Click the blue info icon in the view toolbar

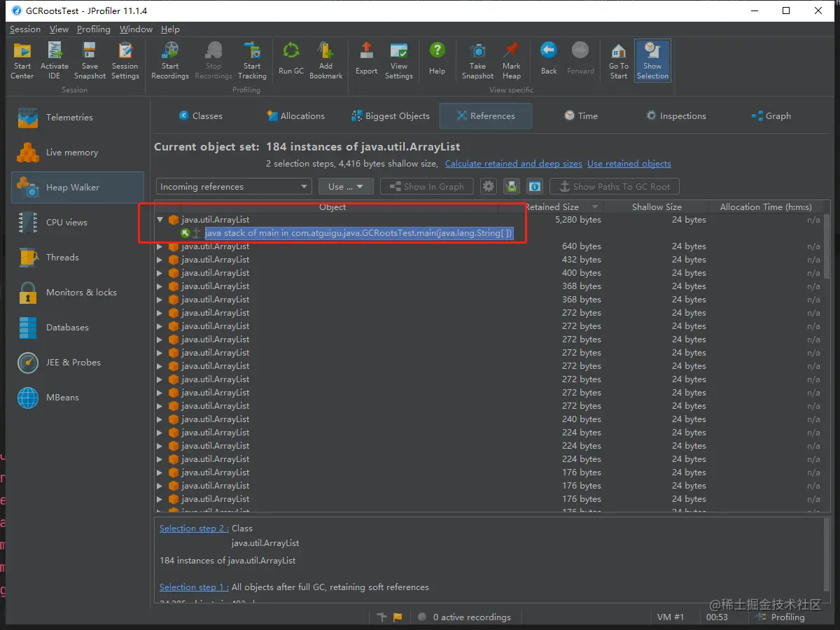coord(535,187)
